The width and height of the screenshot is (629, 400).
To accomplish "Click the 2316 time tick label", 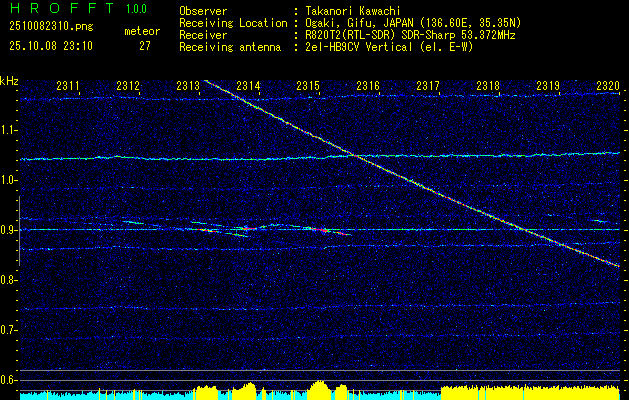I will pyautogui.click(x=368, y=87).
